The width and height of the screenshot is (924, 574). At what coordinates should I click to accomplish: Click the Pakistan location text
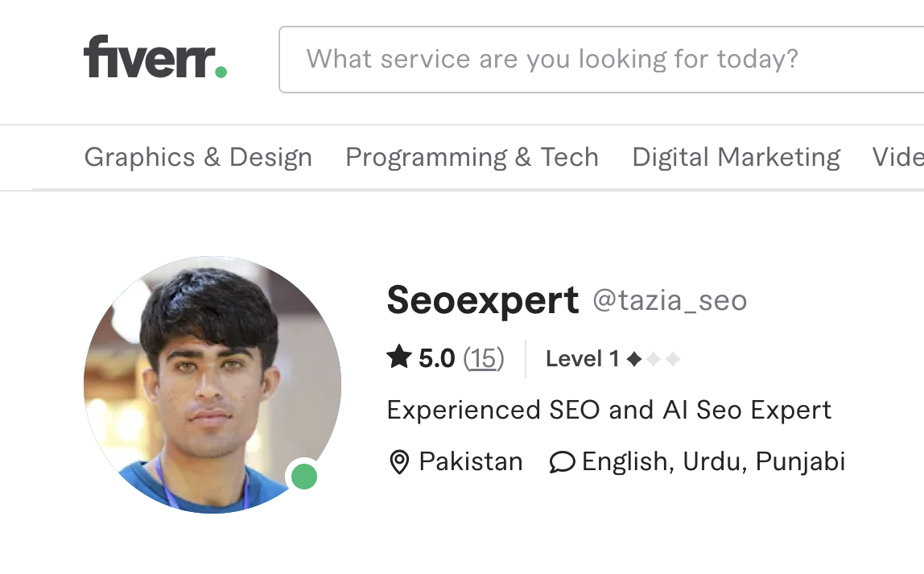coord(471,461)
